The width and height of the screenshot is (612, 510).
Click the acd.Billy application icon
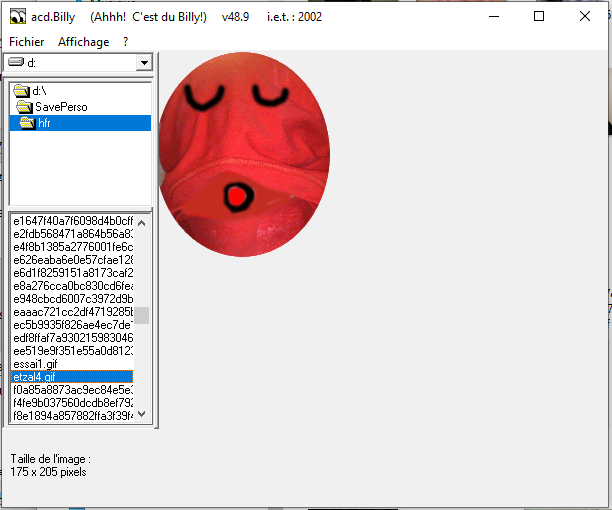point(18,17)
